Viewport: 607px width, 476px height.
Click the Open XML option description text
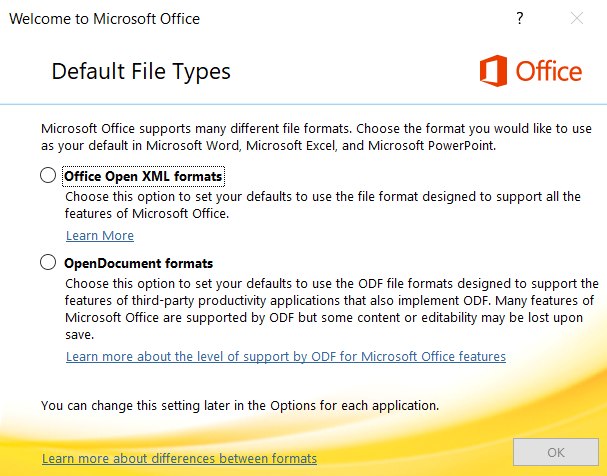point(322,205)
